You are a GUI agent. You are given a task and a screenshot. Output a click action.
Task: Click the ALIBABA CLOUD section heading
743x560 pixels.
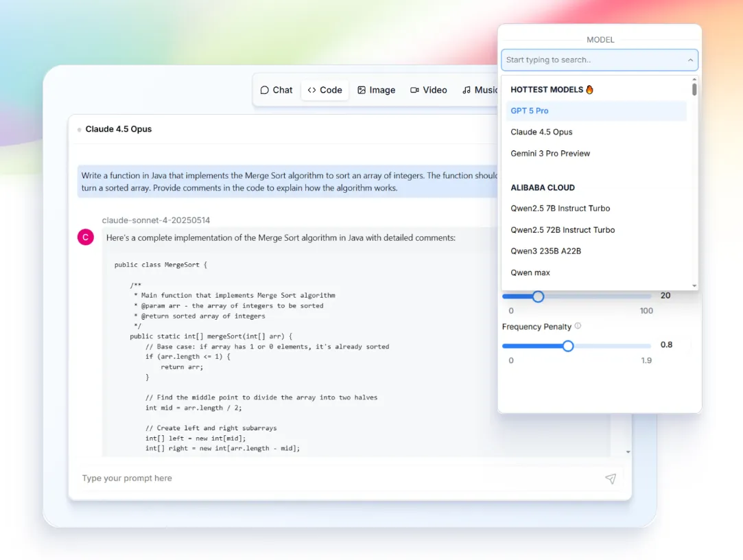pos(543,187)
